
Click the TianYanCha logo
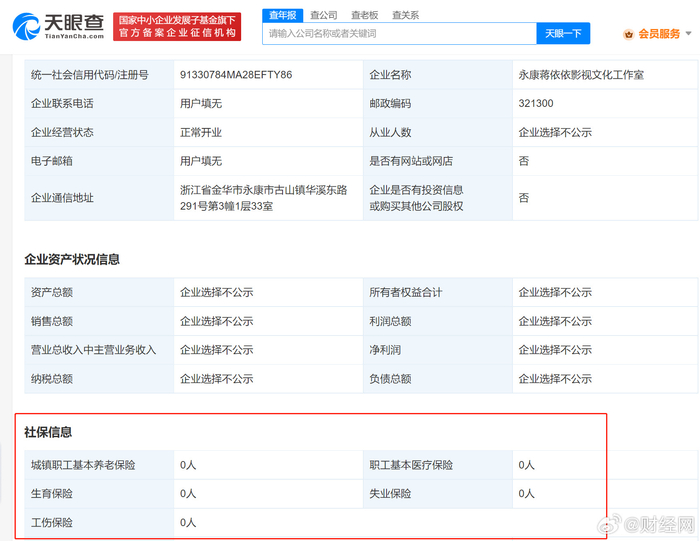coord(58,27)
